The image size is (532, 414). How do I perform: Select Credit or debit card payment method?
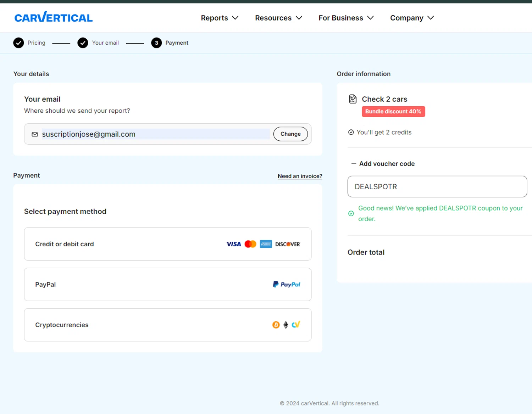click(168, 244)
